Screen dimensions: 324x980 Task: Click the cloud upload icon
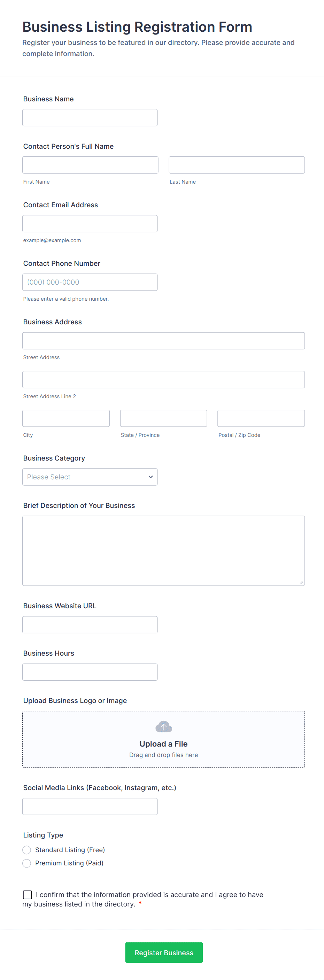click(163, 727)
